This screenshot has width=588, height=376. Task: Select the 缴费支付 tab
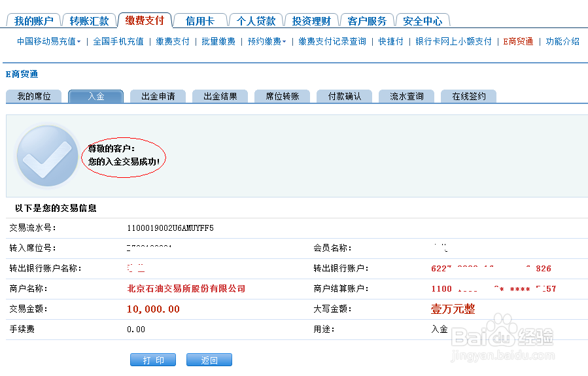(145, 20)
